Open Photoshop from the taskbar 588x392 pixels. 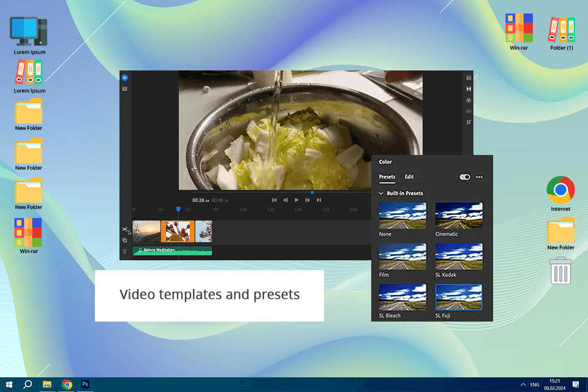[x=86, y=384]
